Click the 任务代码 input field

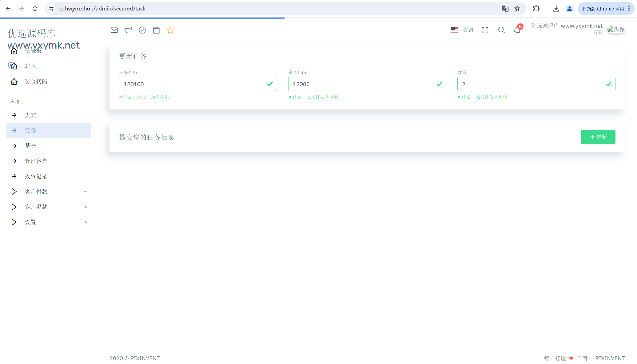[194, 84]
